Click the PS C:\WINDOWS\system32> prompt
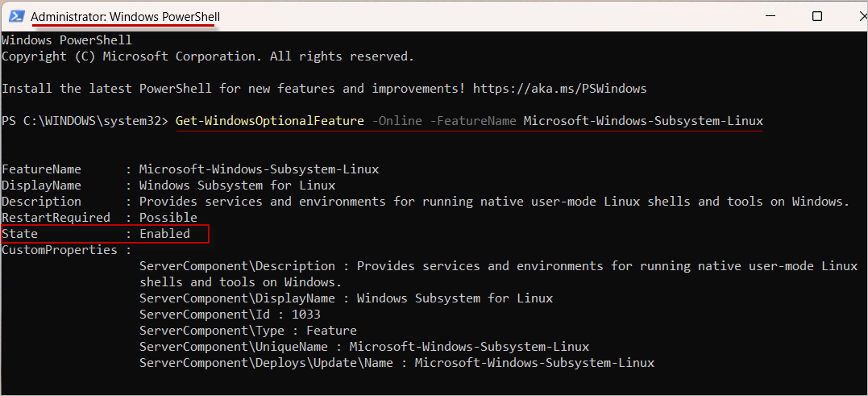 point(85,121)
